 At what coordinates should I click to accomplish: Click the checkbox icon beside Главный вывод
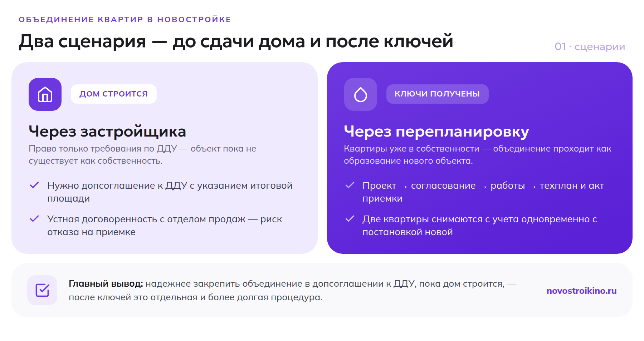(42, 290)
